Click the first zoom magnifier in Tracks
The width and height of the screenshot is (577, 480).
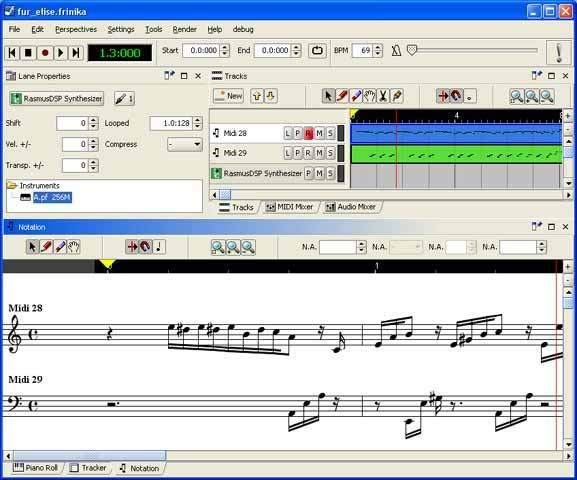(517, 96)
